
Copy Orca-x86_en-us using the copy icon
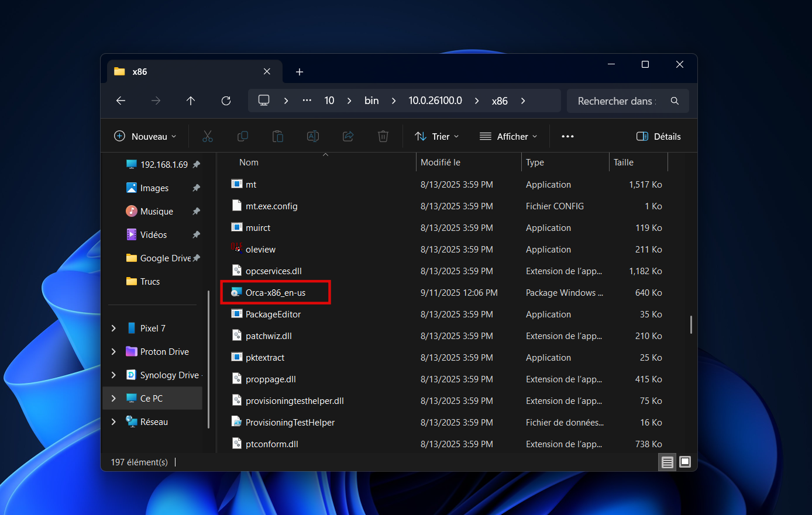point(243,136)
